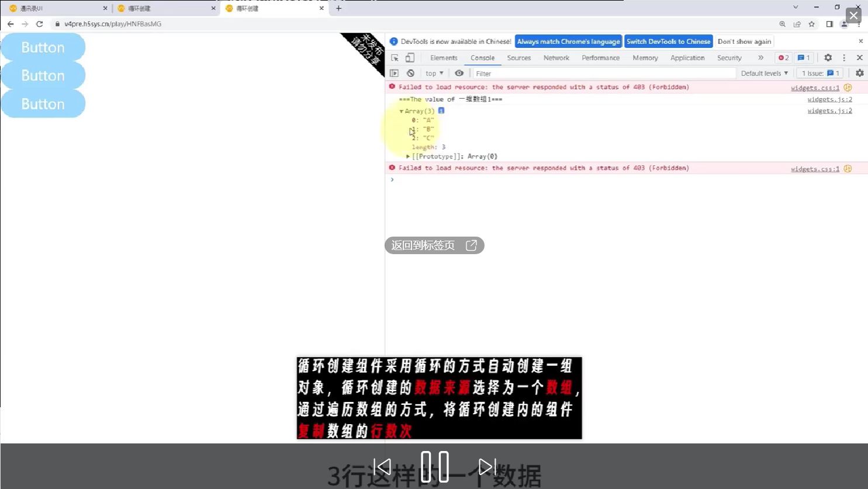Open a new browser tab
This screenshot has height=489, width=868.
pos(338,8)
